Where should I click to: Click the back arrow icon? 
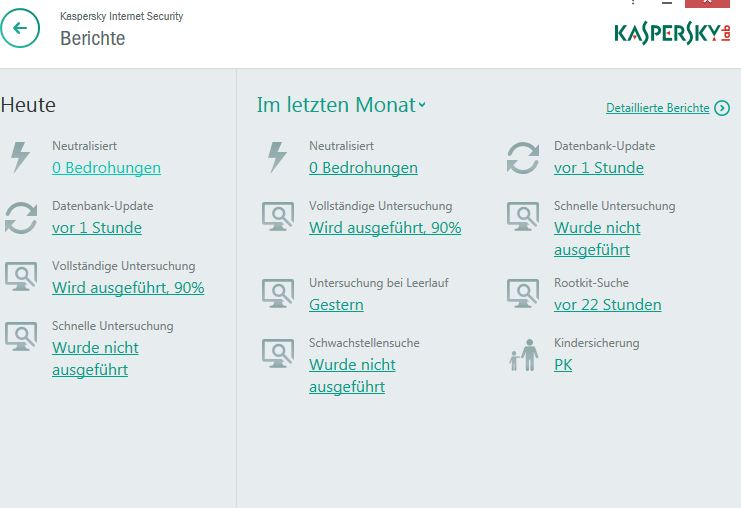19,28
